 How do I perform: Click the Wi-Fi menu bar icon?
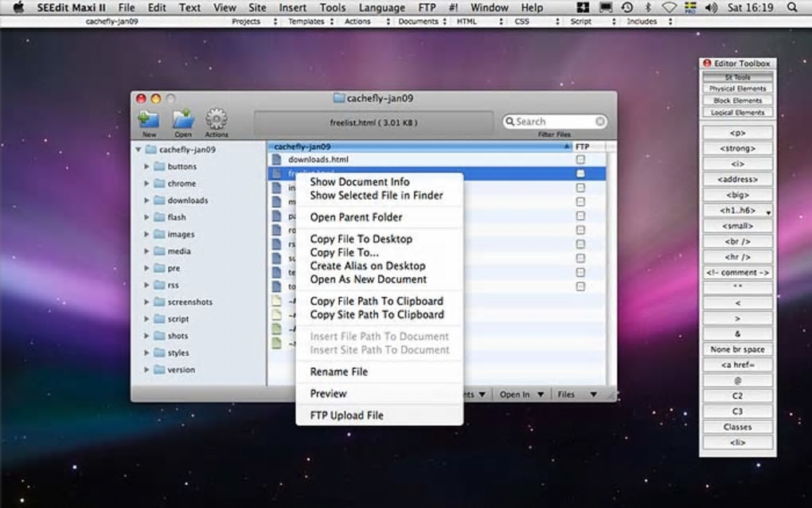click(669, 7)
